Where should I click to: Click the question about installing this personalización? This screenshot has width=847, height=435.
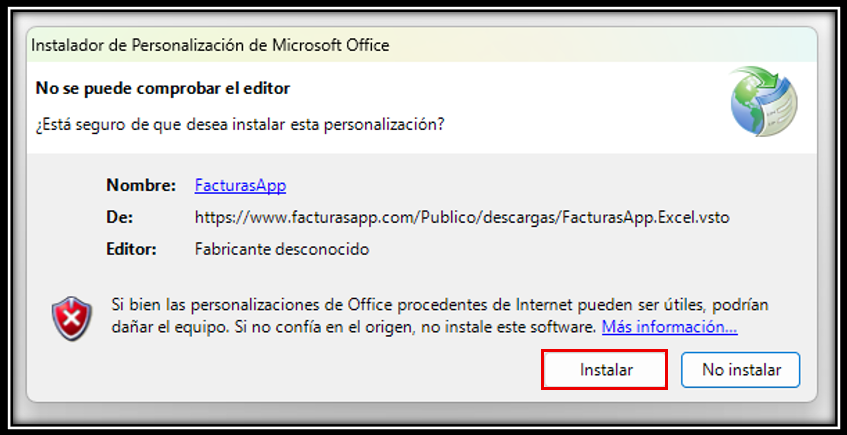(240, 125)
